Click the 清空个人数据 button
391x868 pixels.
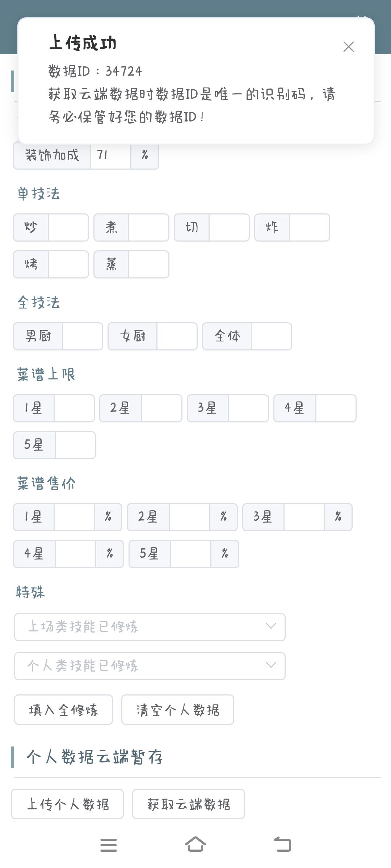[x=178, y=710]
